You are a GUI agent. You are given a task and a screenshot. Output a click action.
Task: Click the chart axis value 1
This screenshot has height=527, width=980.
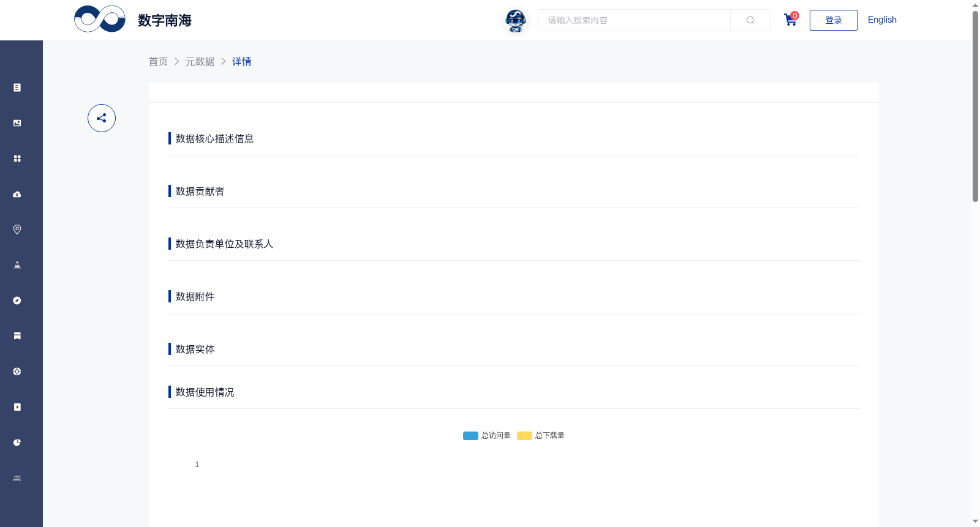tap(197, 465)
